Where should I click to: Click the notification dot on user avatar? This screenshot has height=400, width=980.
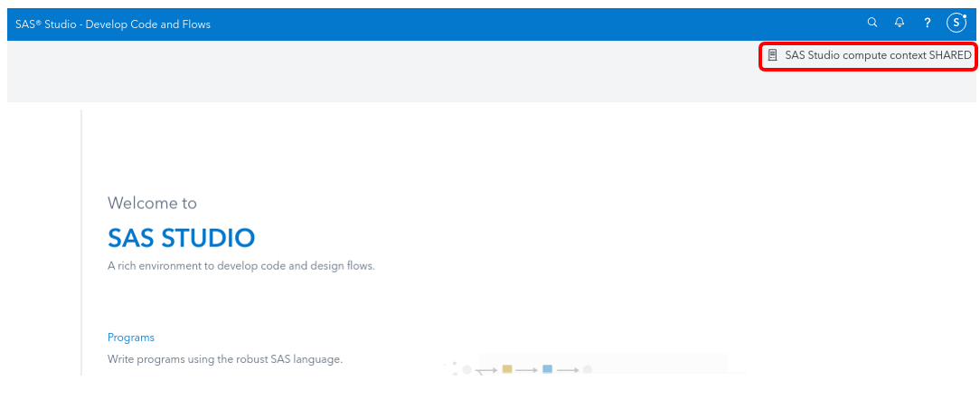[x=965, y=16]
